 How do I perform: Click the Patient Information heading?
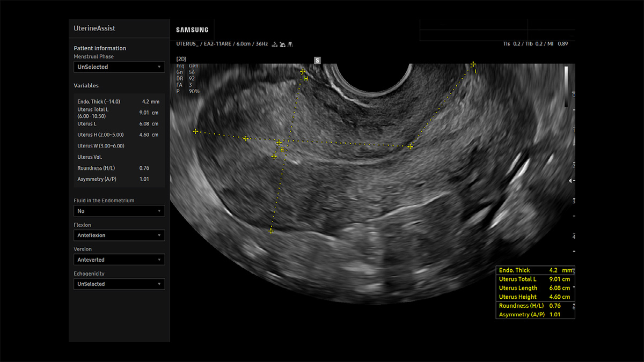point(100,48)
